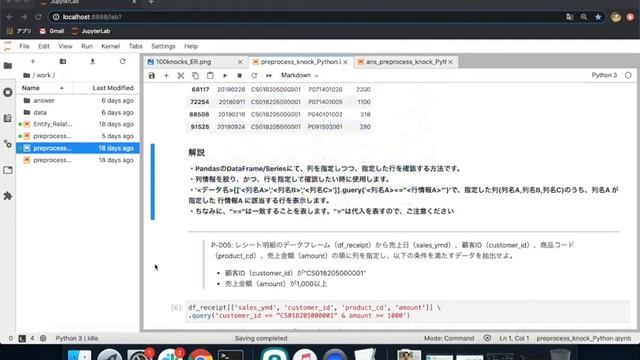Open the Chrome profile avatar

point(616,17)
